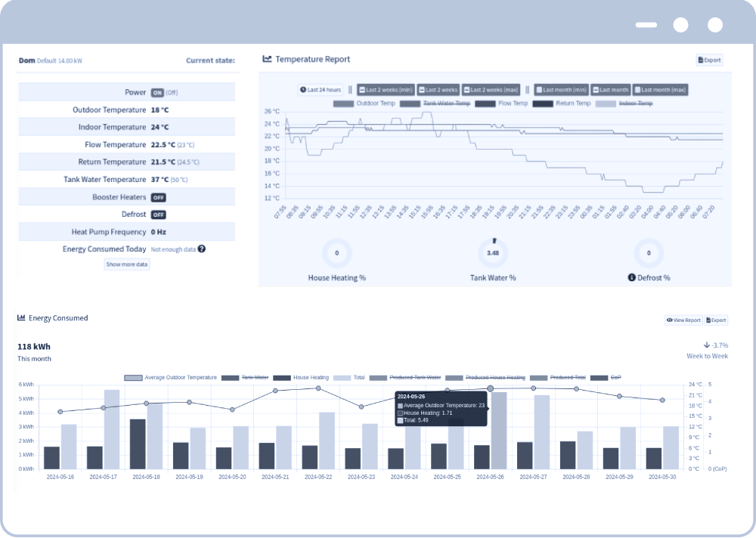Toggle the Booster Heaters OFF switch
This screenshot has height=538, width=756.
(x=158, y=197)
